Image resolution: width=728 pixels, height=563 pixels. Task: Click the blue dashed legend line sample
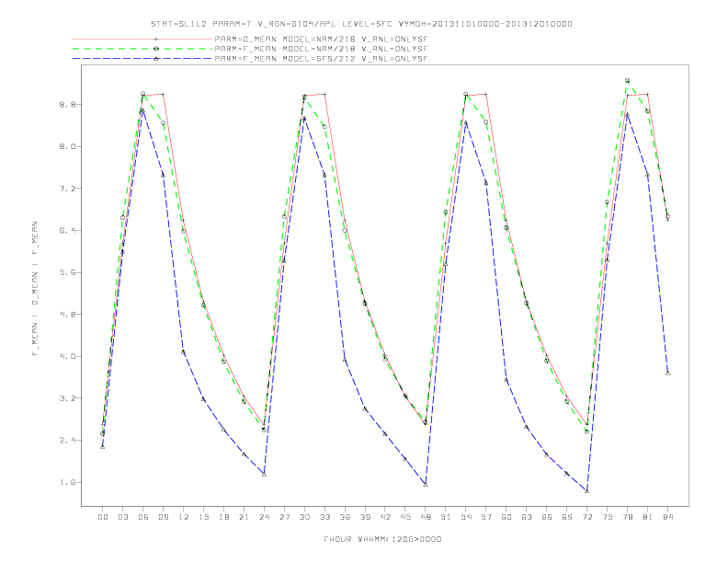point(142,59)
